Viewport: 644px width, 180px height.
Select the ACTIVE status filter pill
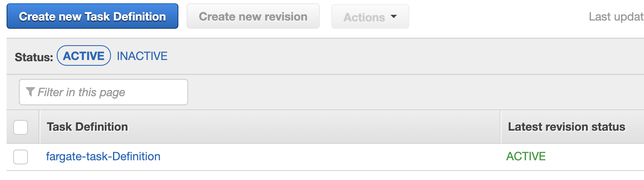84,56
